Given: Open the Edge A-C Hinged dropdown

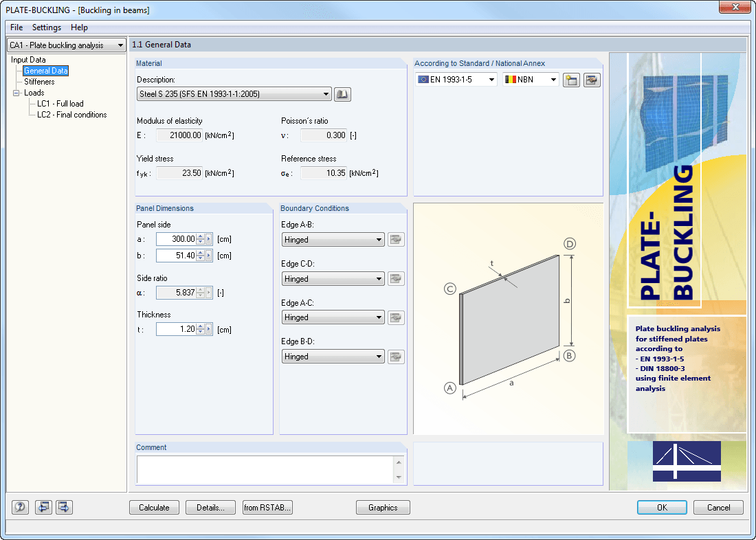Looking at the screenshot, I should click(x=333, y=317).
